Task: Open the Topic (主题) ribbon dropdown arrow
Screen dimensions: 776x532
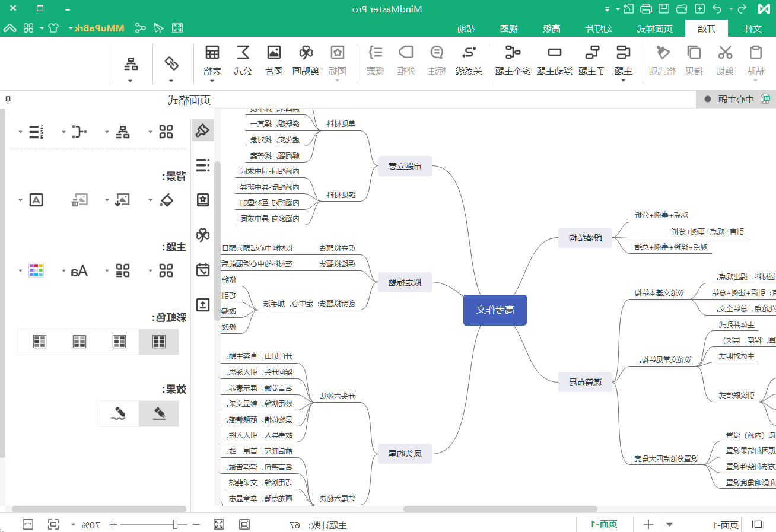Action: [623, 80]
